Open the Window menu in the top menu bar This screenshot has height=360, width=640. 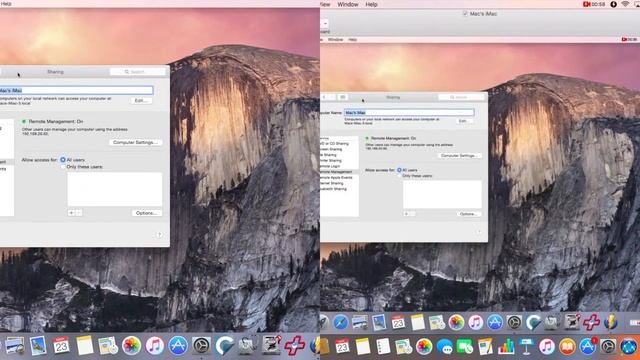click(348, 4)
